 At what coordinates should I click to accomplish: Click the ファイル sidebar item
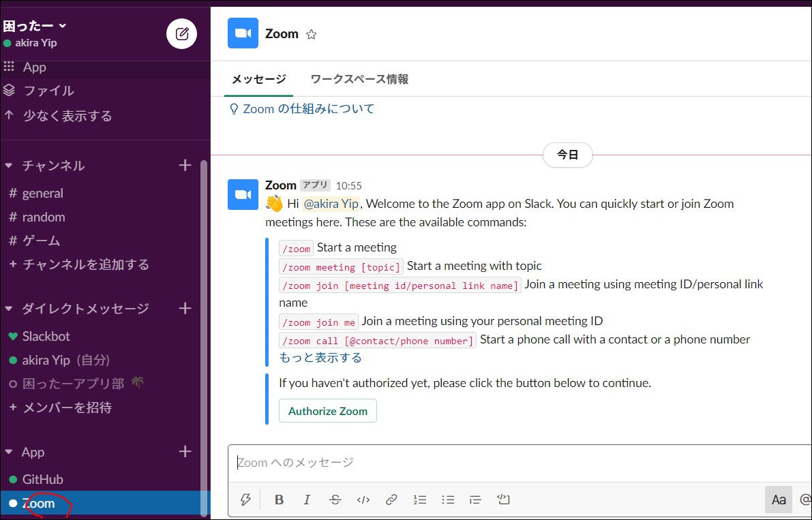(x=48, y=91)
